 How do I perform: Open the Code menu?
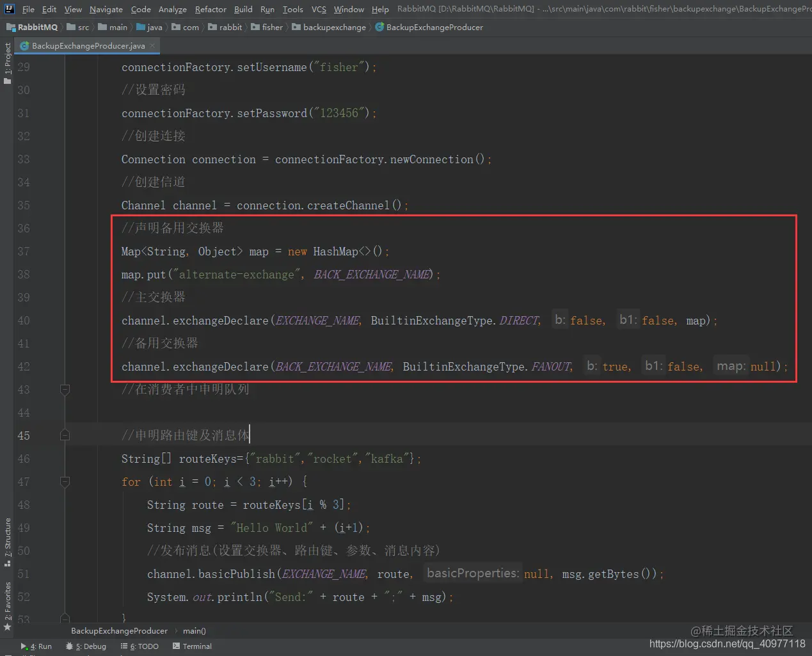coord(141,9)
